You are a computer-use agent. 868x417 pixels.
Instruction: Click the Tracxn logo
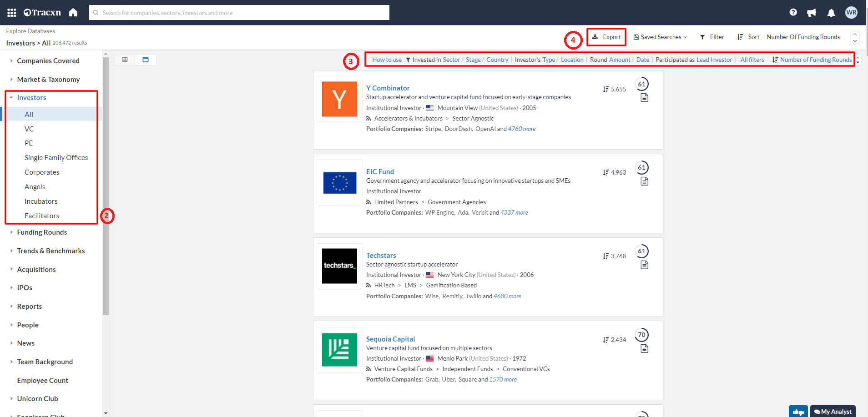pyautogui.click(x=42, y=13)
